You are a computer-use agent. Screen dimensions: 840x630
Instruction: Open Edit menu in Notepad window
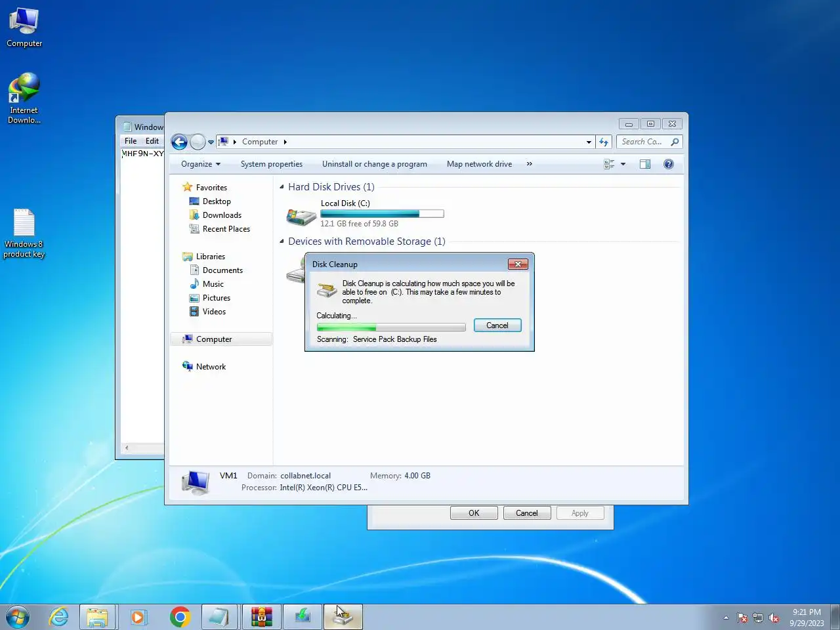tap(152, 141)
